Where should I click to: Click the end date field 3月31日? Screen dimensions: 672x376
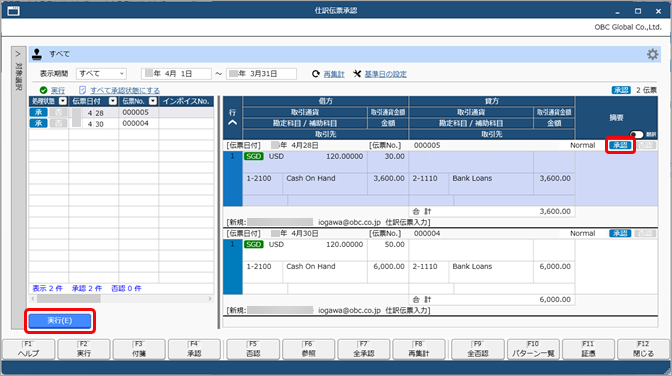point(261,74)
